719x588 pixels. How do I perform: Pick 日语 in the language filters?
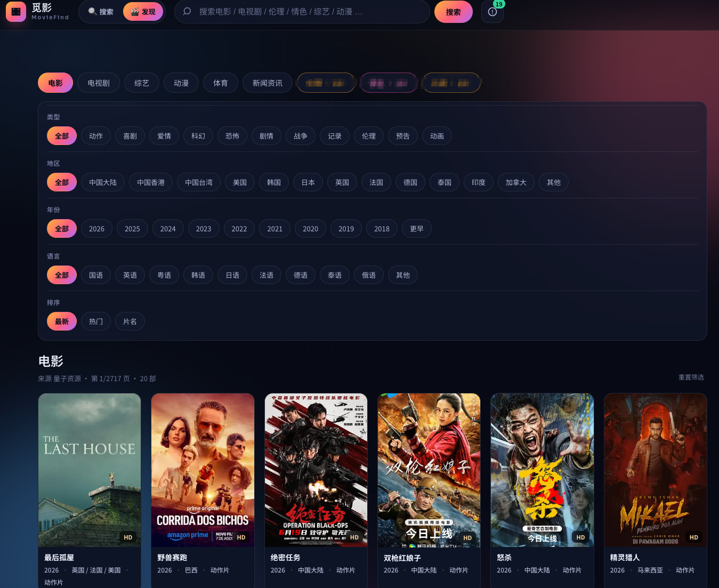click(x=232, y=275)
